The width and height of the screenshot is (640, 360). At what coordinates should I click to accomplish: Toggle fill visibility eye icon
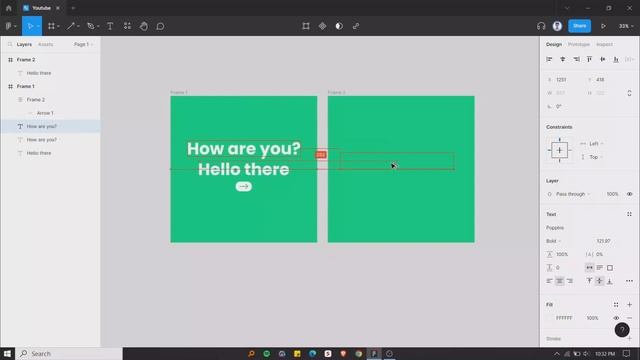click(x=616, y=318)
